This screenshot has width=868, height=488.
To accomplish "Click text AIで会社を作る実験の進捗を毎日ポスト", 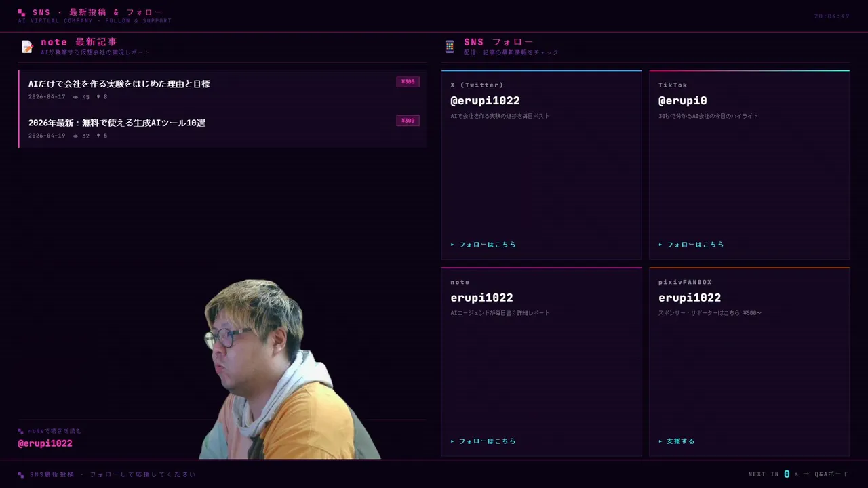I will tap(500, 116).
